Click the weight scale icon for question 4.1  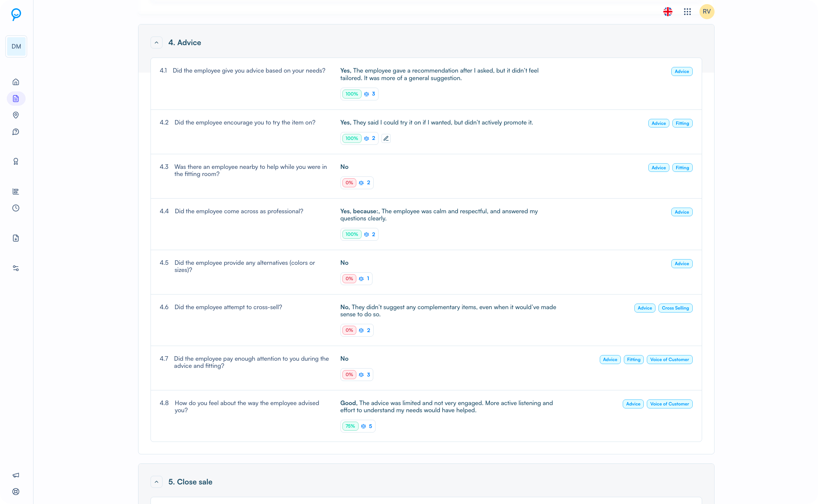366,94
